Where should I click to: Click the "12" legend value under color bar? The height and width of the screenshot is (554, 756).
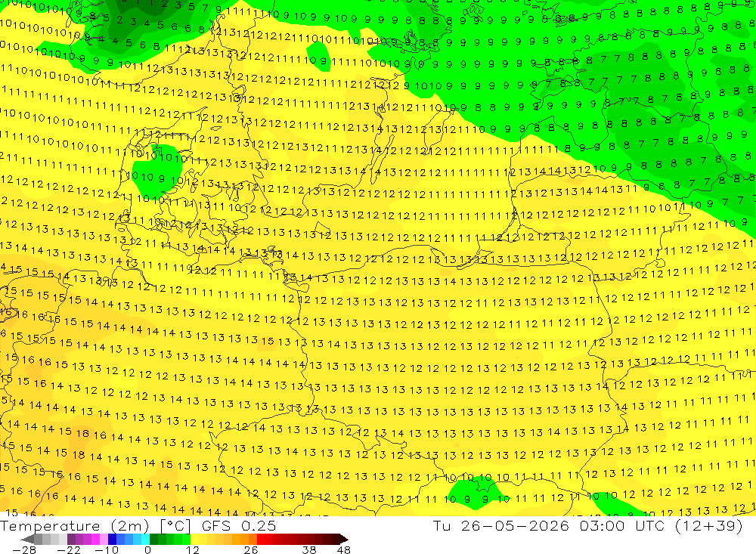coord(193,549)
